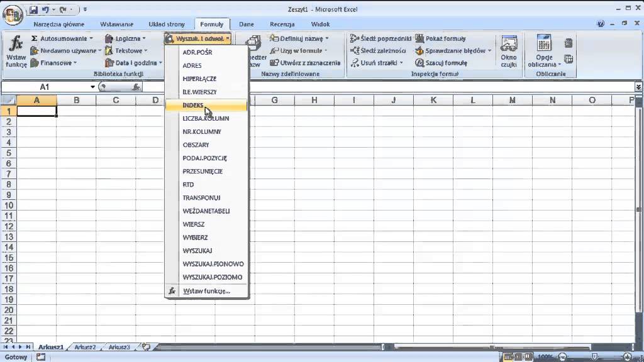Switch to Widok tab
Image resolution: width=644 pixels, height=362 pixels.
[x=320, y=25]
